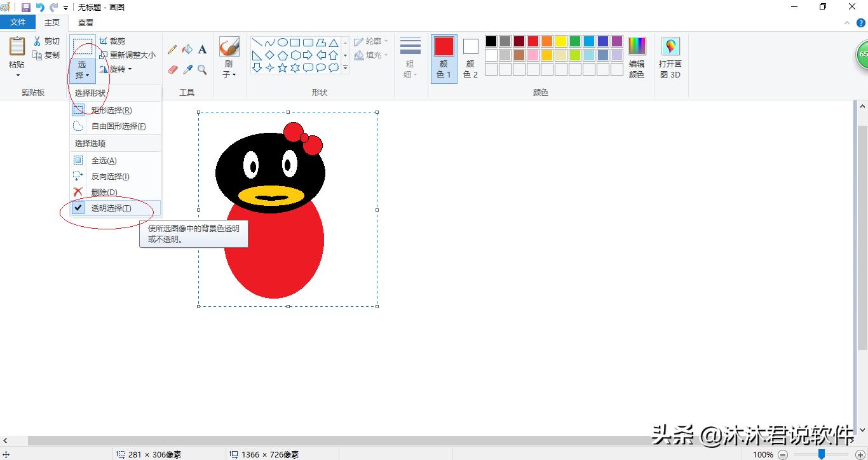
Task: Zoom in with the plus button
Action: click(860, 454)
